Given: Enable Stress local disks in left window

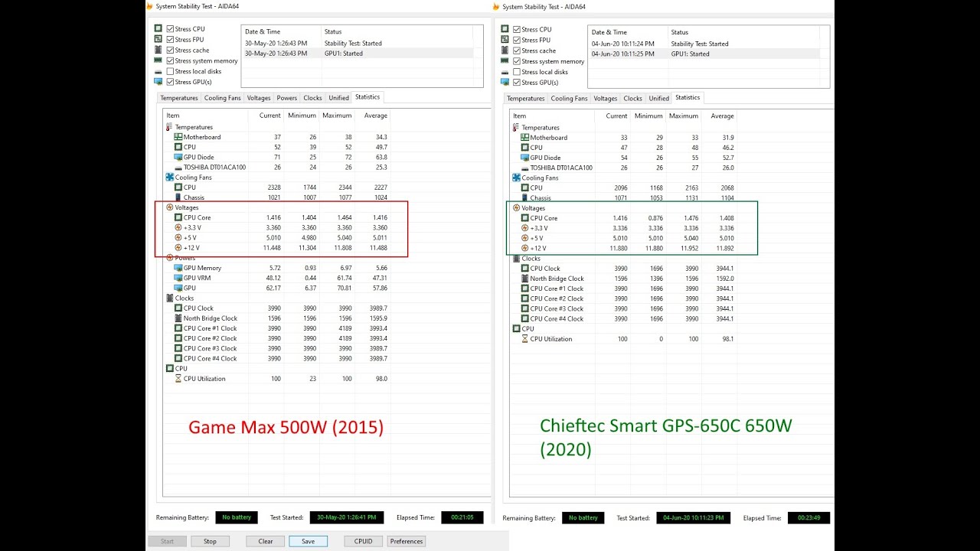Looking at the screenshot, I should [170, 72].
